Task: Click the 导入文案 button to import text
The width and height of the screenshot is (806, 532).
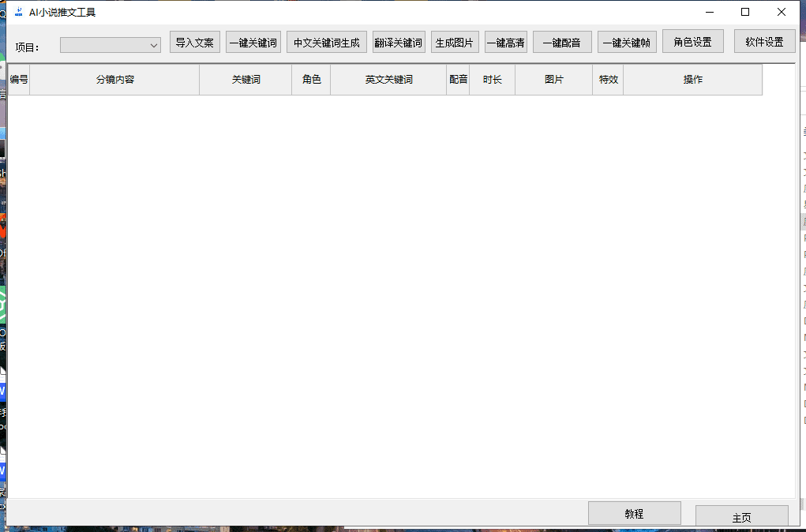Action: (x=194, y=42)
